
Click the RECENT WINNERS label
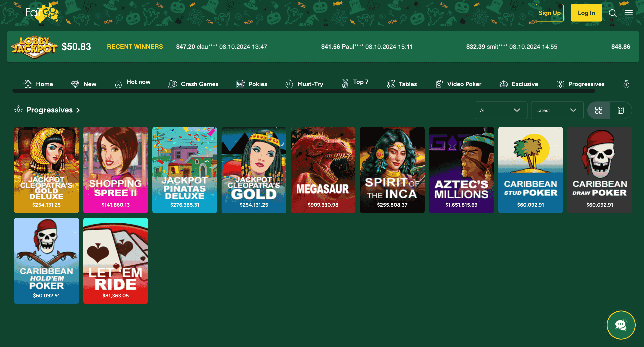tap(135, 47)
